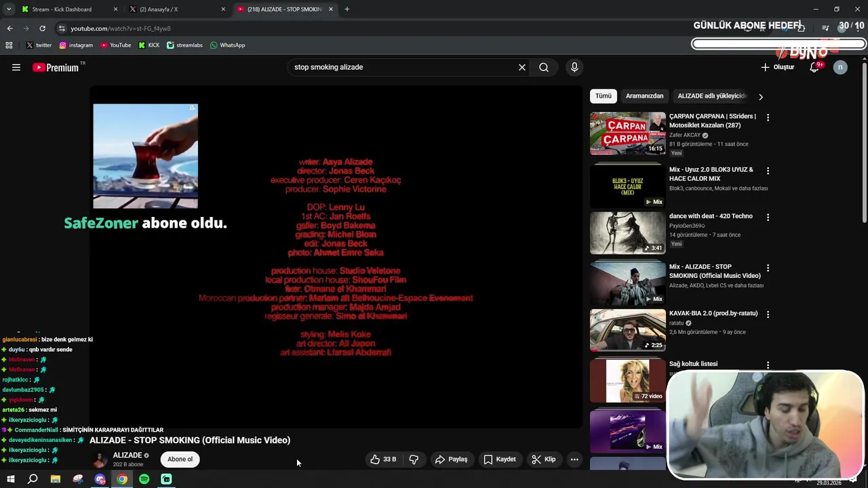
Task: Click the video player to pause
Action: click(x=336, y=258)
